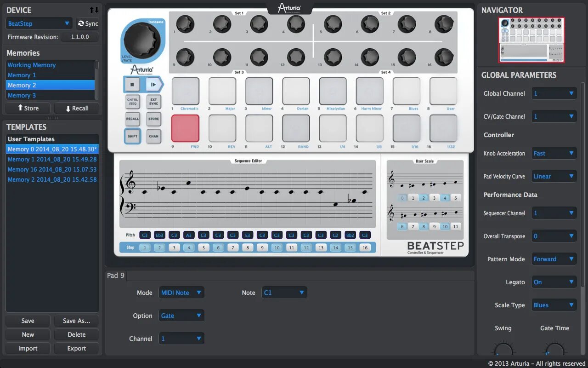588x368 pixels.
Task: Click the Play/Pause transport button
Action: (x=154, y=85)
